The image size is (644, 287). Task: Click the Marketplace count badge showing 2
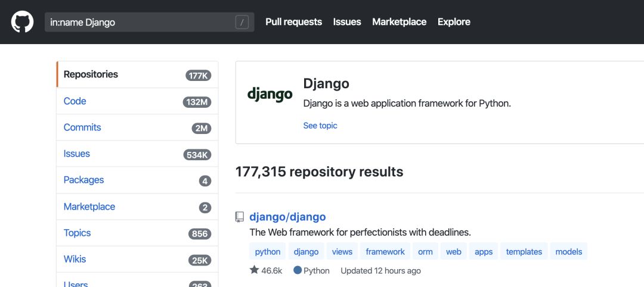205,207
